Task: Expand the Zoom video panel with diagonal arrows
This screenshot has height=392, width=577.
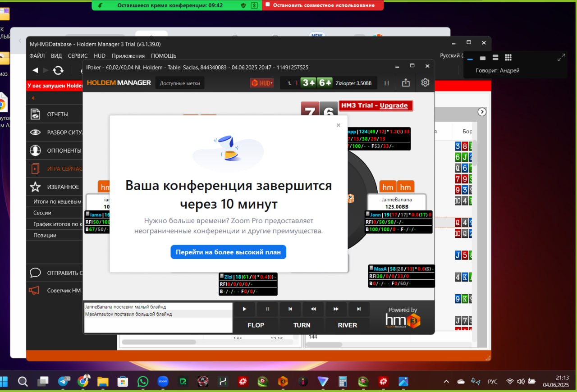Action: [561, 58]
